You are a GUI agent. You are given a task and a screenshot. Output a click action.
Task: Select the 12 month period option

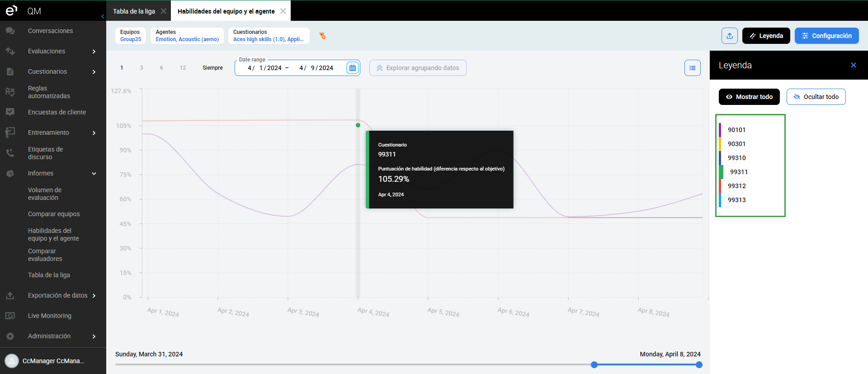click(183, 68)
